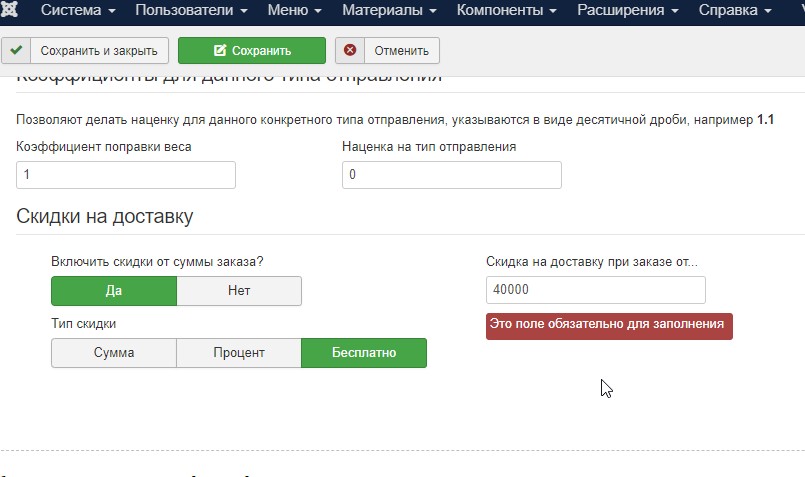The height and width of the screenshot is (477, 805).
Task: Click the green checkmark save-and-close icon
Action: (16, 50)
